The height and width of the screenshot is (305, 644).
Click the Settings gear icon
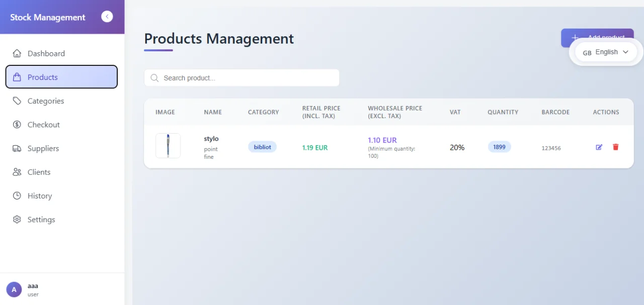17,220
